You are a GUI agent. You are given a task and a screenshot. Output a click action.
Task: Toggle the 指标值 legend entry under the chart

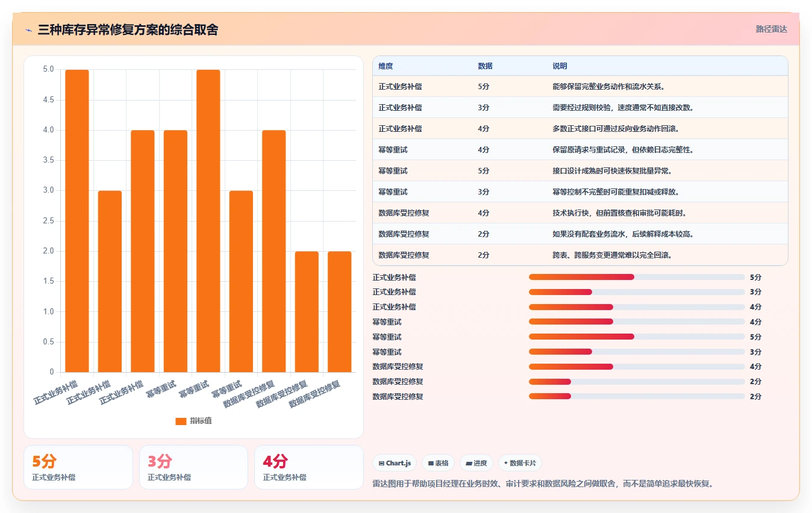(x=193, y=421)
